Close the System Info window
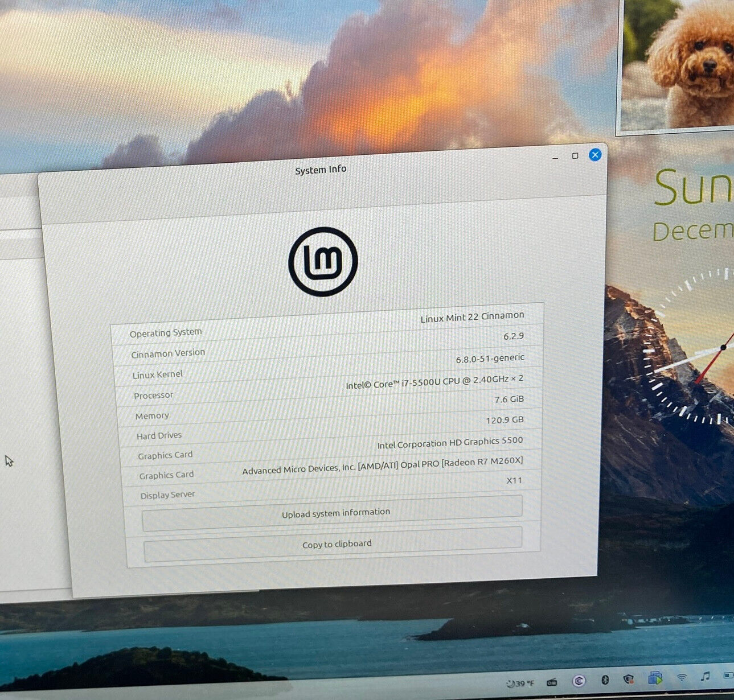The width and height of the screenshot is (734, 700). (x=595, y=155)
